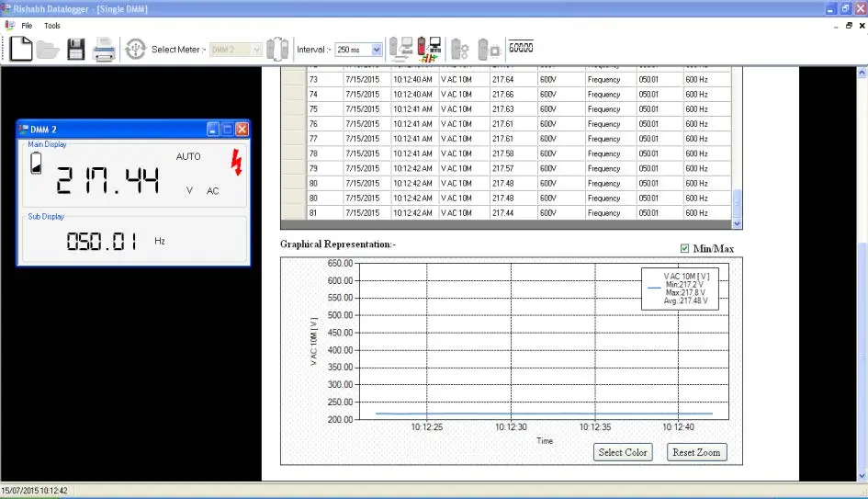Viewport: 868px width, 499px height.
Task: Maximize the DMM 2 window
Action: (x=227, y=130)
